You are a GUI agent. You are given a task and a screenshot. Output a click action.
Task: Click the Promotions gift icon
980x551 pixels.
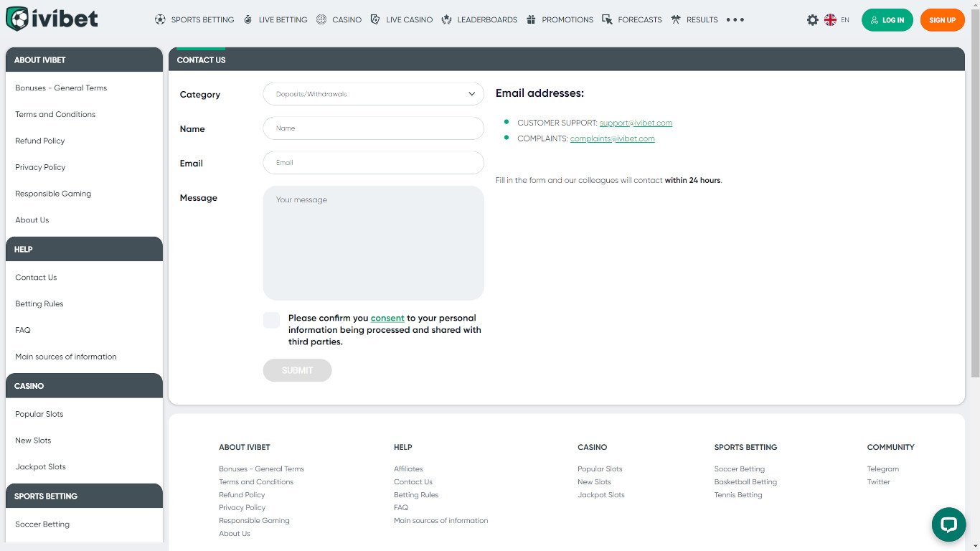click(x=531, y=19)
